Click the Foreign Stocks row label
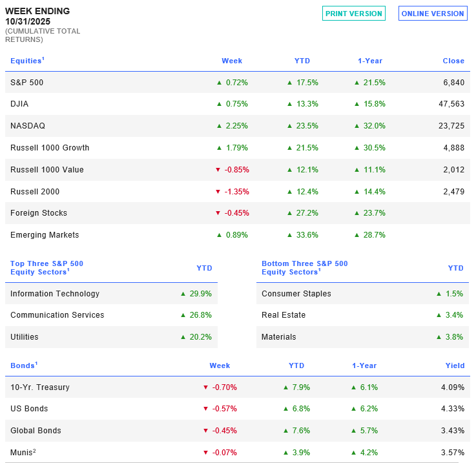 pyautogui.click(x=39, y=213)
